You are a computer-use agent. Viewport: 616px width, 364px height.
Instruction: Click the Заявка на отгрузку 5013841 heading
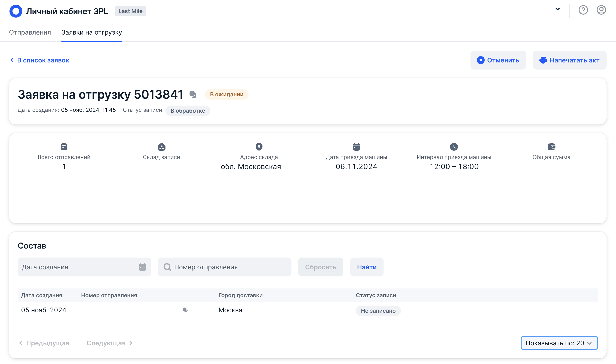pyautogui.click(x=100, y=94)
